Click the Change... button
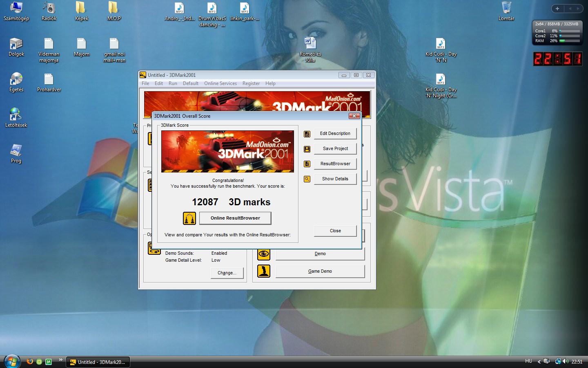588x368 pixels. (x=227, y=273)
